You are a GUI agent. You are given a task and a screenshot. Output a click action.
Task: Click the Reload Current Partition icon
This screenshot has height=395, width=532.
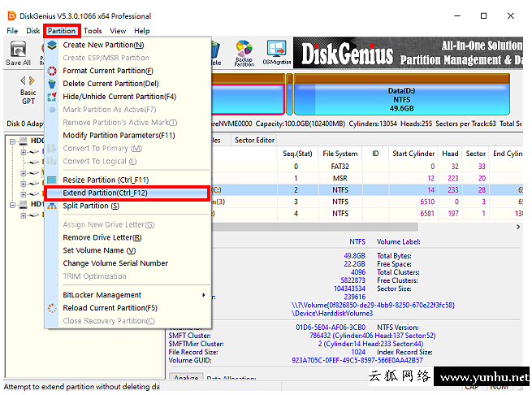click(x=52, y=308)
